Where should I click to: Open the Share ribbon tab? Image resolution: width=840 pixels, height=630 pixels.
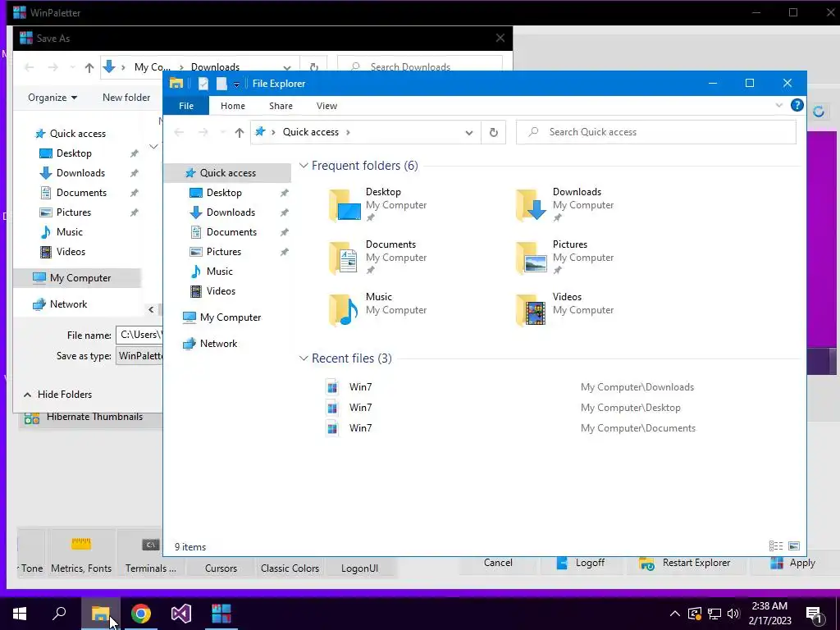coord(281,106)
